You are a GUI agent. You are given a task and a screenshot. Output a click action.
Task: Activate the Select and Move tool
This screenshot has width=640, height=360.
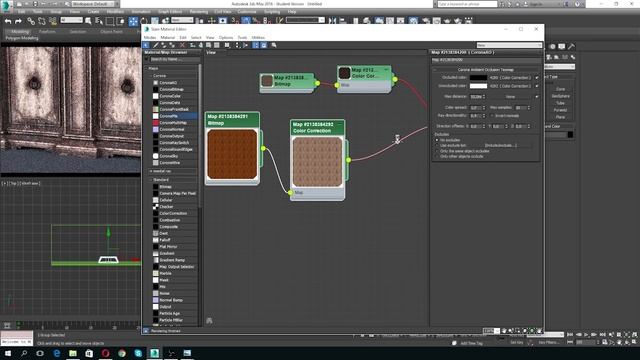pos(133,21)
